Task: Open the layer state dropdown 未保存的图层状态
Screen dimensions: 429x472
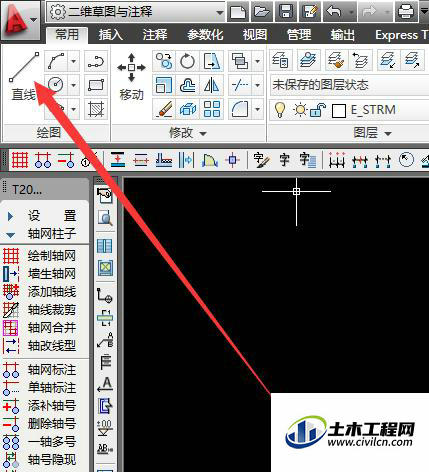Action: (x=349, y=85)
